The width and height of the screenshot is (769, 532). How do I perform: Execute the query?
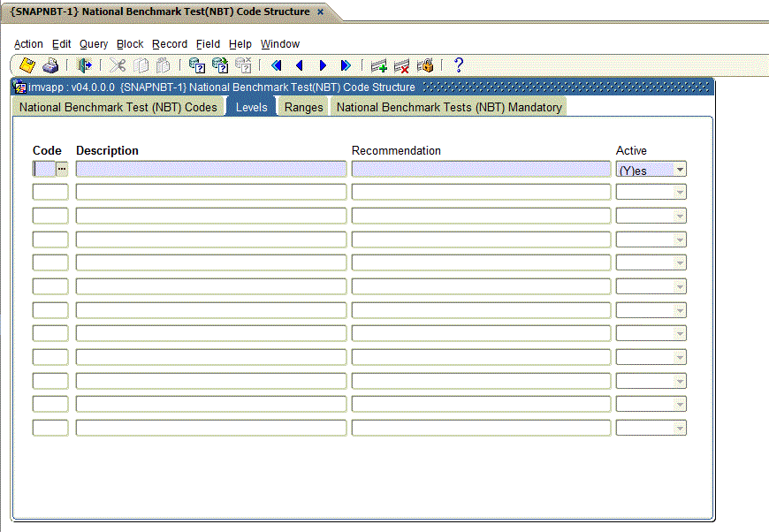[x=218, y=65]
